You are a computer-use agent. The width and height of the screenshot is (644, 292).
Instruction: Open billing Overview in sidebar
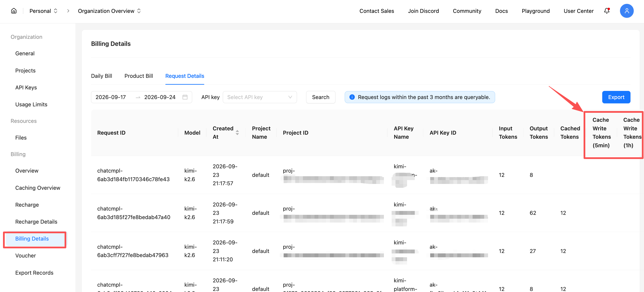click(27, 171)
